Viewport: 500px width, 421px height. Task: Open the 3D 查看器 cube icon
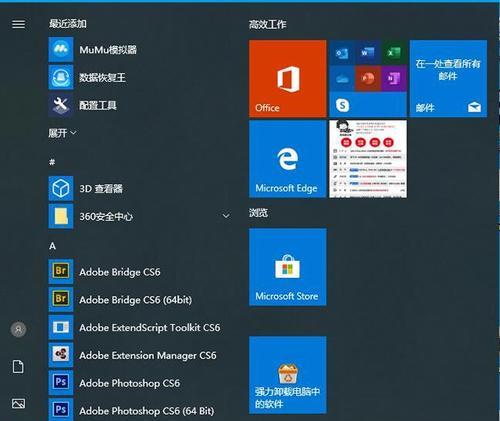click(x=61, y=188)
